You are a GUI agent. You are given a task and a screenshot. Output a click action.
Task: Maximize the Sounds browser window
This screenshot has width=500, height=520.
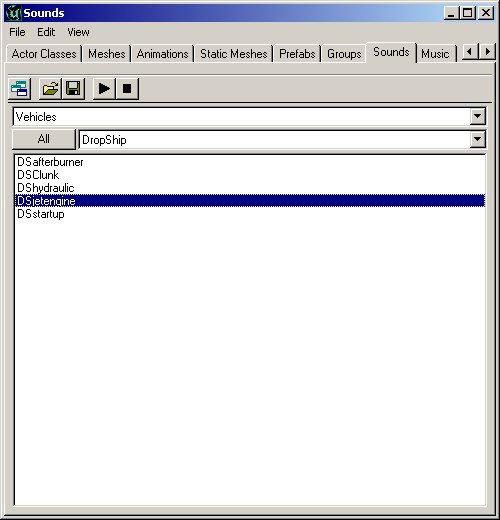point(468,13)
